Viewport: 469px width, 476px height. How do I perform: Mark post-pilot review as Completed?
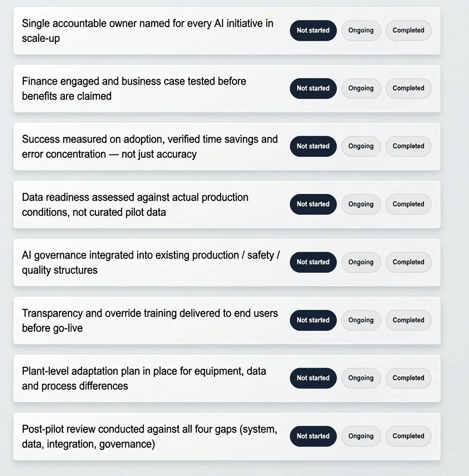coord(408,436)
